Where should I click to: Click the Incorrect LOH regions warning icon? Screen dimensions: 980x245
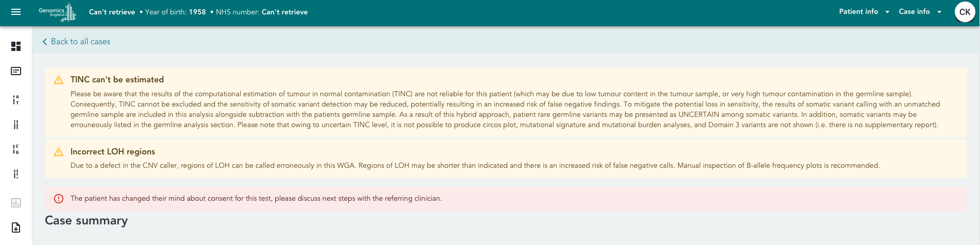pyautogui.click(x=59, y=152)
